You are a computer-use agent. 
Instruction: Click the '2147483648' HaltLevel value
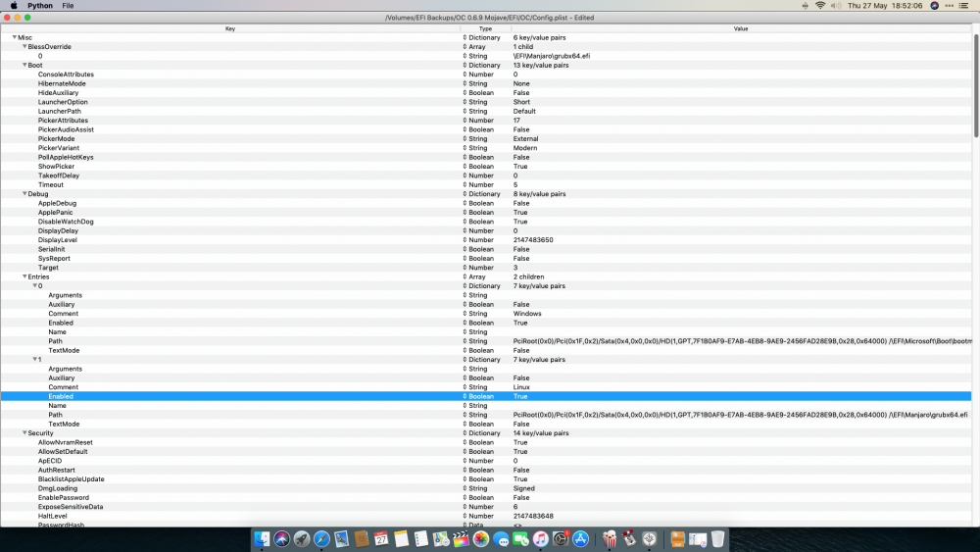533,516
